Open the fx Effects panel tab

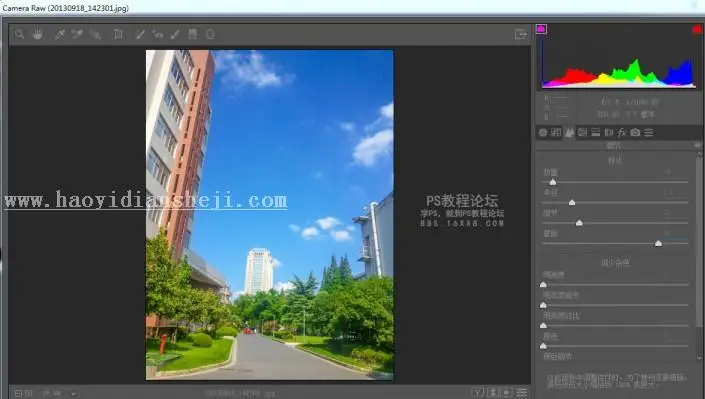(622, 132)
